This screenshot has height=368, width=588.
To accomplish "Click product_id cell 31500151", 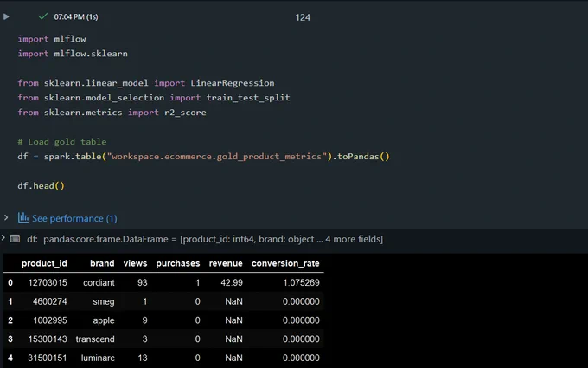I will coord(48,358).
